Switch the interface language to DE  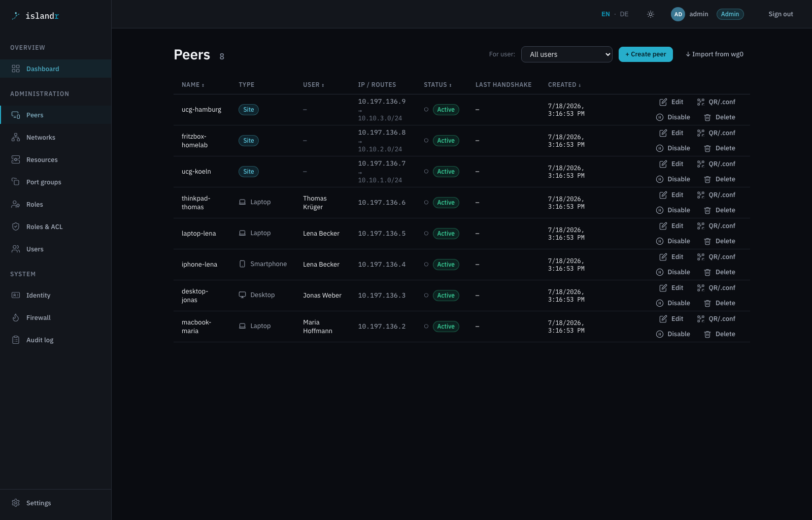pos(624,14)
